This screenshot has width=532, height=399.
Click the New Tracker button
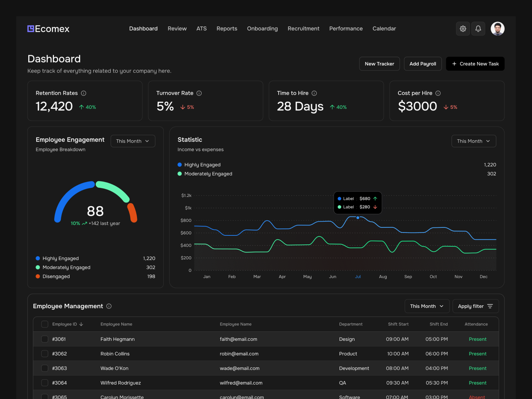(x=379, y=64)
